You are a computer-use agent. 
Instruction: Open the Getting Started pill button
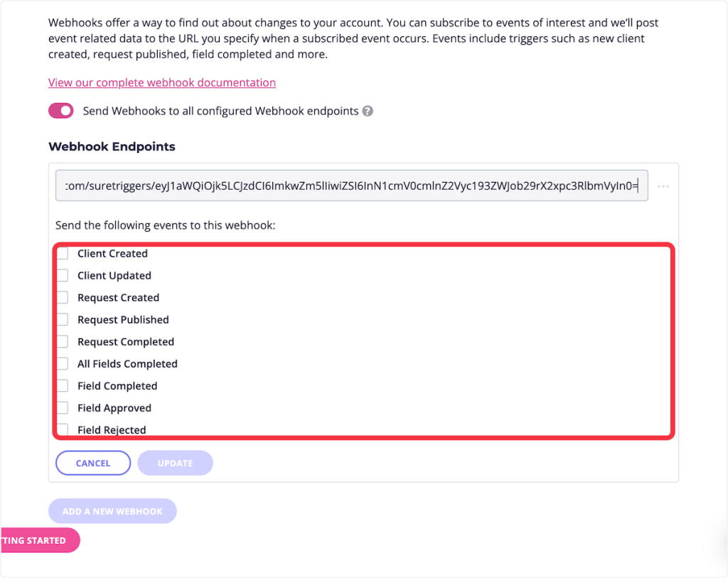pos(37,540)
